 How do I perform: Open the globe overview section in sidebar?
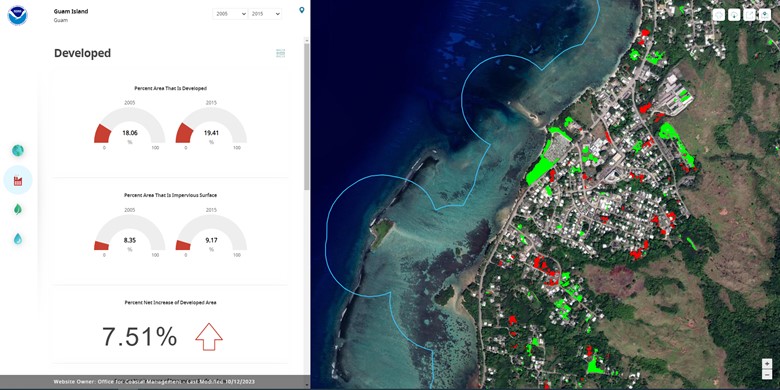tap(18, 150)
